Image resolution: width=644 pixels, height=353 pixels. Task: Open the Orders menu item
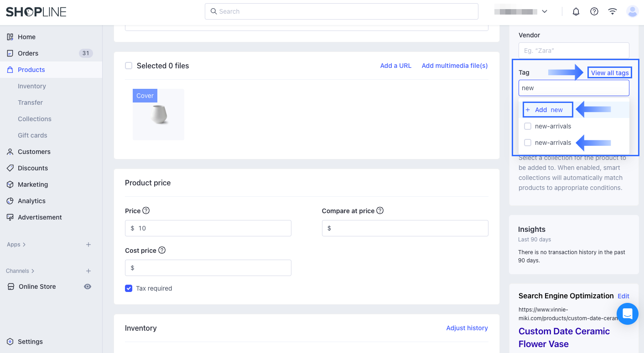tap(28, 53)
